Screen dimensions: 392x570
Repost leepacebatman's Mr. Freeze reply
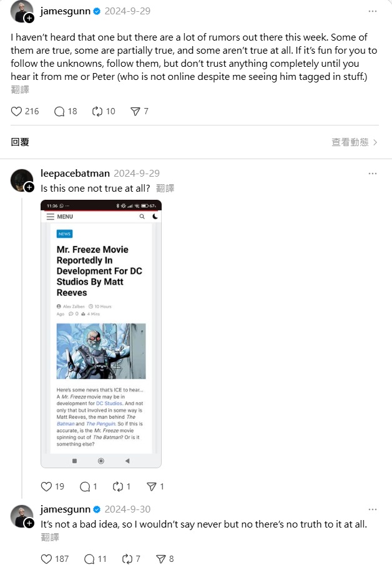[x=118, y=486]
